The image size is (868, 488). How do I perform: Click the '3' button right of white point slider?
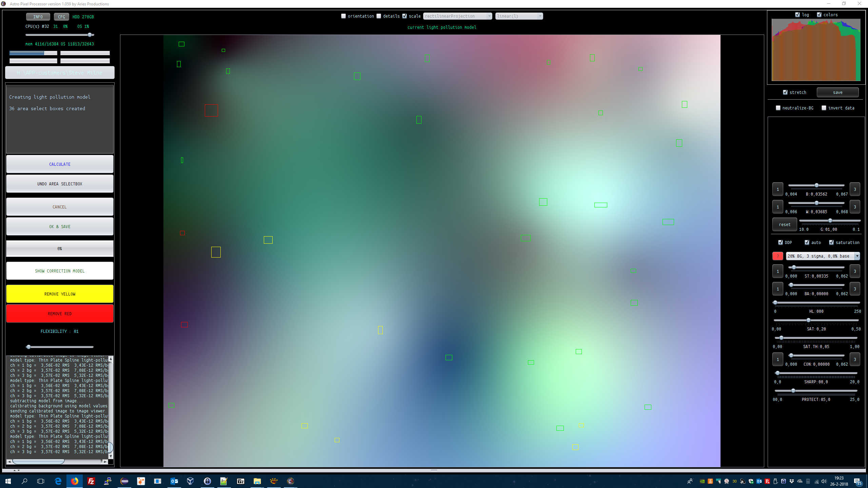[854, 207]
